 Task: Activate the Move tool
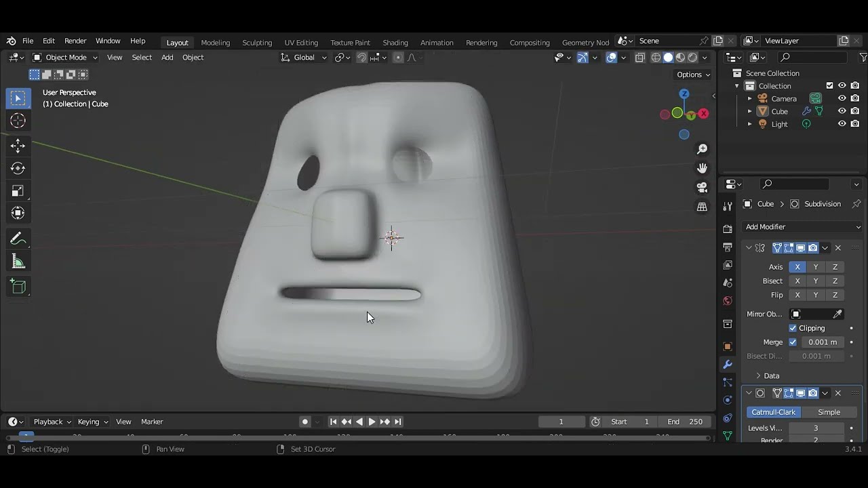pos(18,145)
